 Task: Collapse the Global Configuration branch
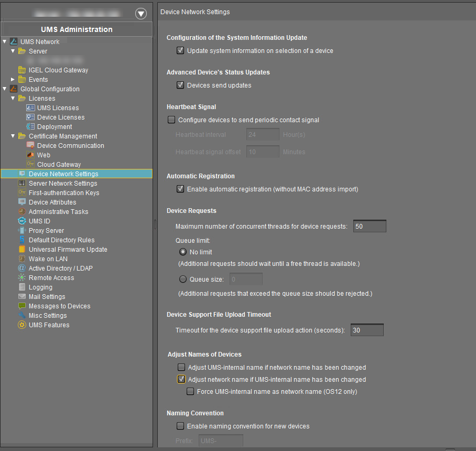click(4, 89)
